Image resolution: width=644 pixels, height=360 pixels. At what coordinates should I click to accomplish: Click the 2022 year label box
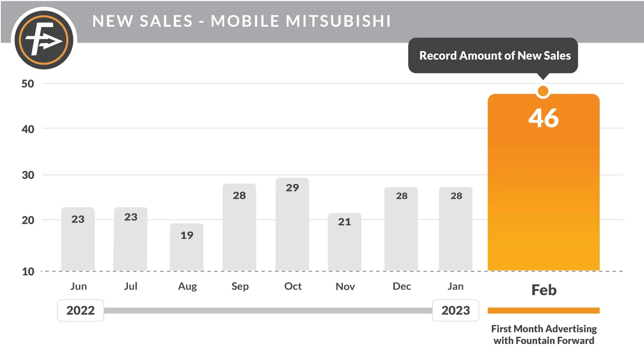click(x=81, y=311)
